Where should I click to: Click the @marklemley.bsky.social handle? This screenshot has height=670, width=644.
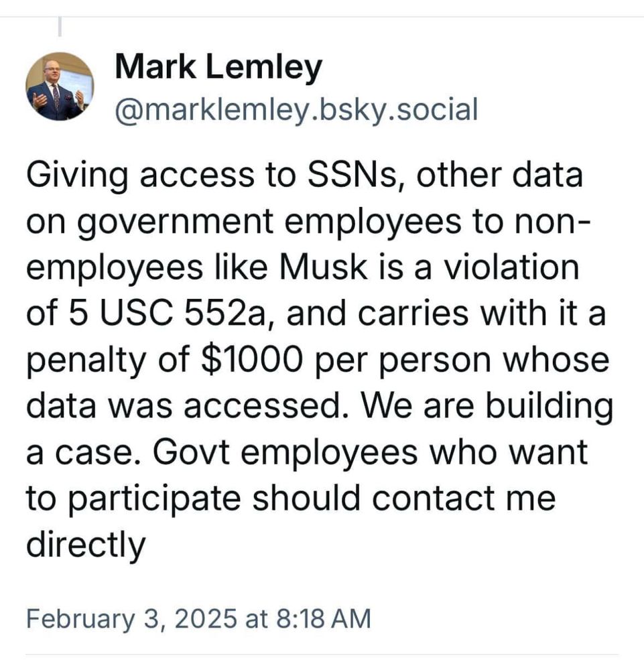296,109
